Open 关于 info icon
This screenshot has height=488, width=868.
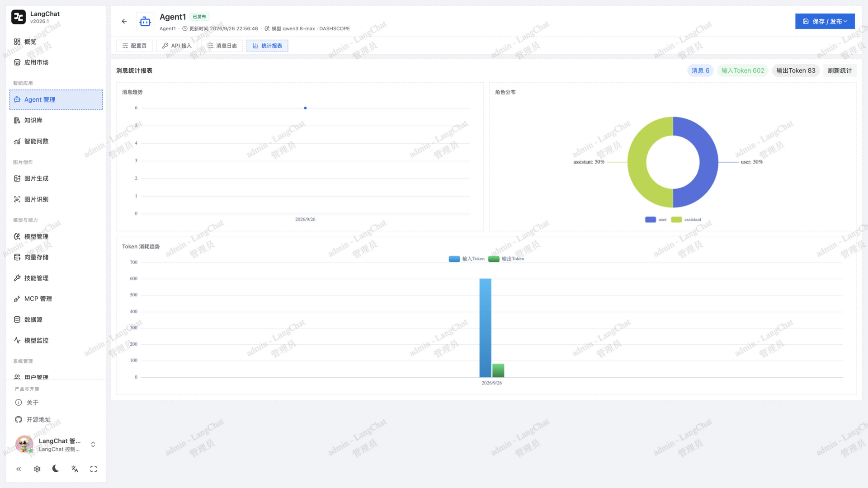pyautogui.click(x=19, y=402)
